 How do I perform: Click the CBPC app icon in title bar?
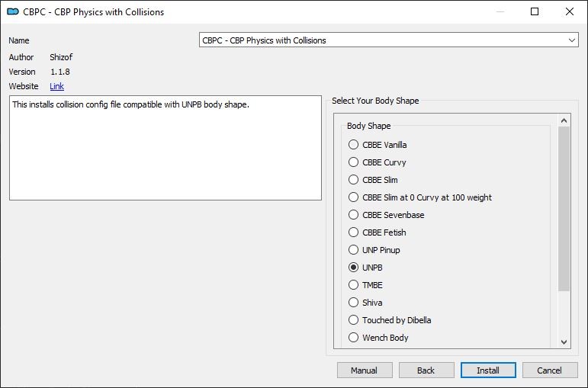[13, 11]
